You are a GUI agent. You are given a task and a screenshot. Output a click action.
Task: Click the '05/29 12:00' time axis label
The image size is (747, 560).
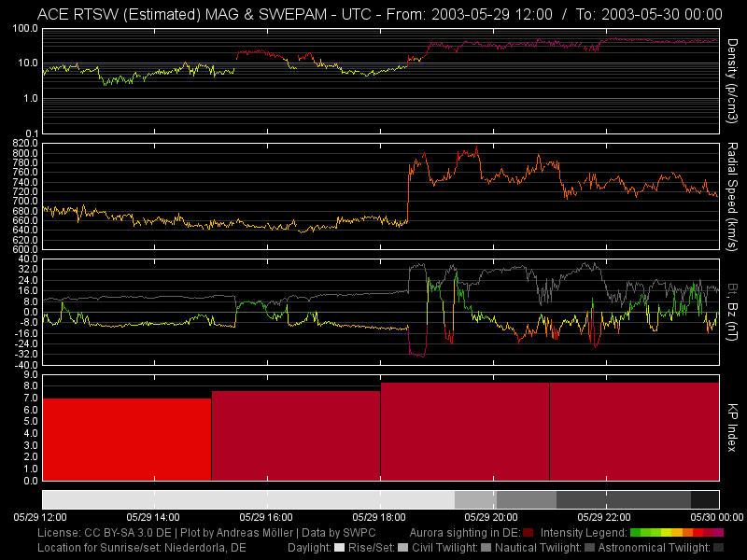click(x=40, y=517)
